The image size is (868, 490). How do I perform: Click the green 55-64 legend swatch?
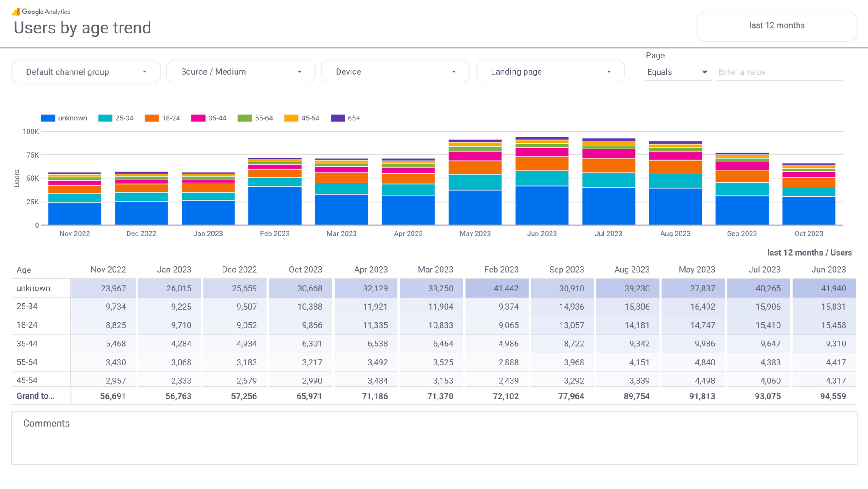244,118
